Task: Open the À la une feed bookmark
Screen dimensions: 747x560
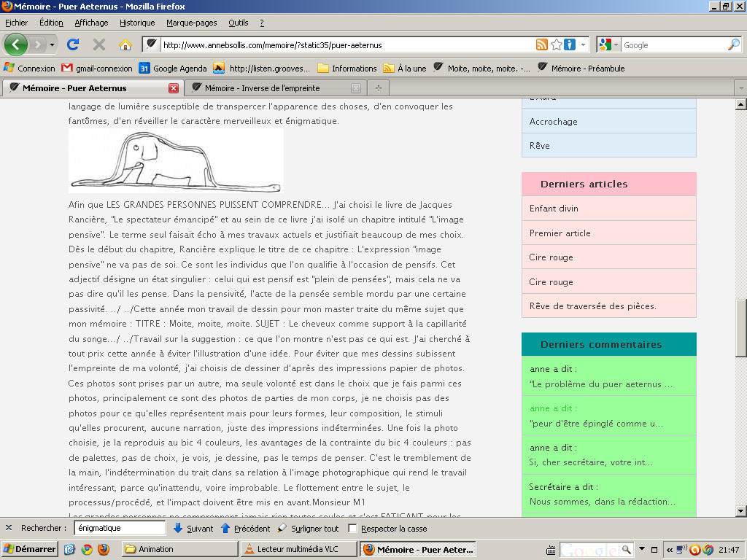Action: (405, 68)
